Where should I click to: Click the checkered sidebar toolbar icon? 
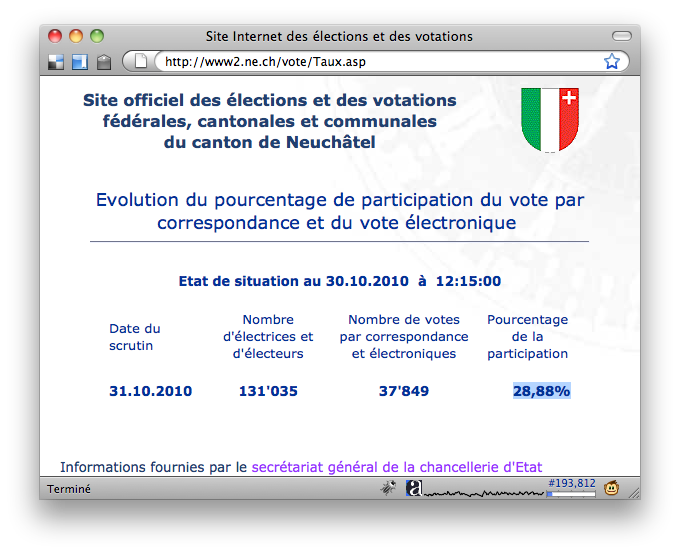coord(56,62)
